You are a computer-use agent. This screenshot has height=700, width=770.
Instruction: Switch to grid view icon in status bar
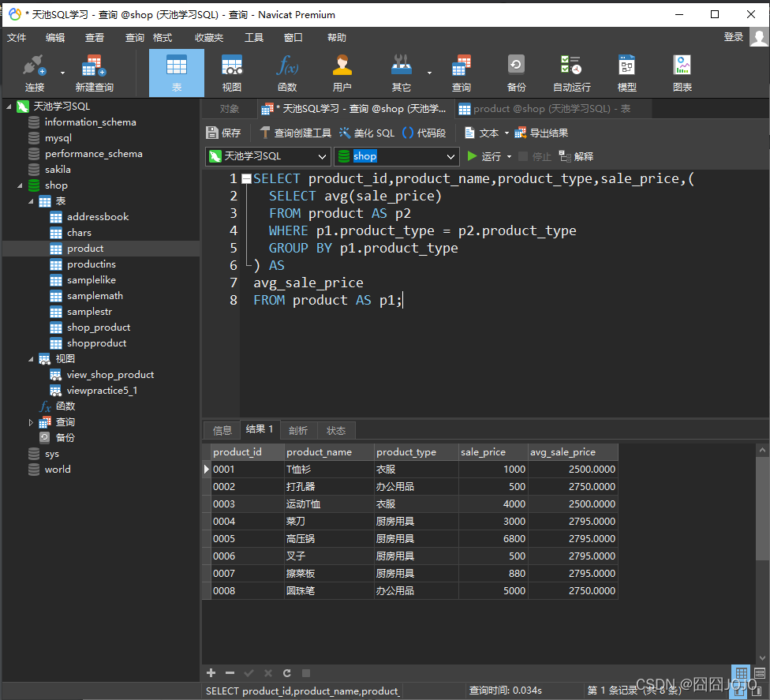click(741, 672)
